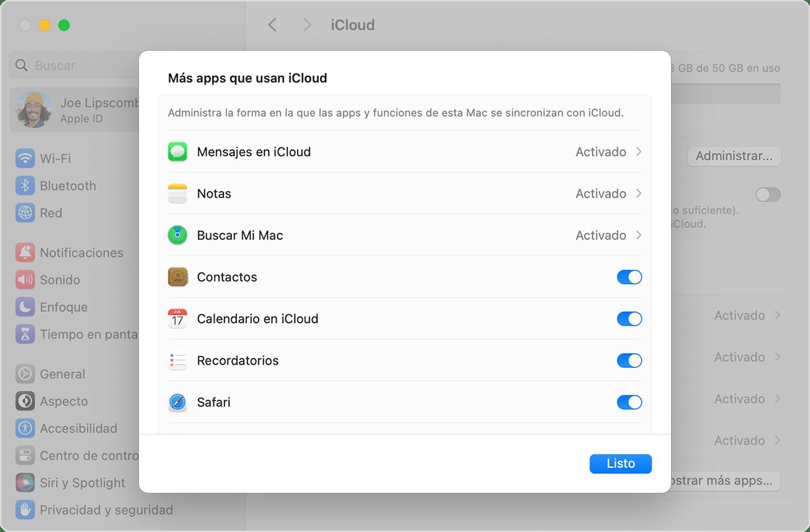Image resolution: width=810 pixels, height=532 pixels.
Task: Click the Sonido speaker icon
Action: pyautogui.click(x=25, y=280)
